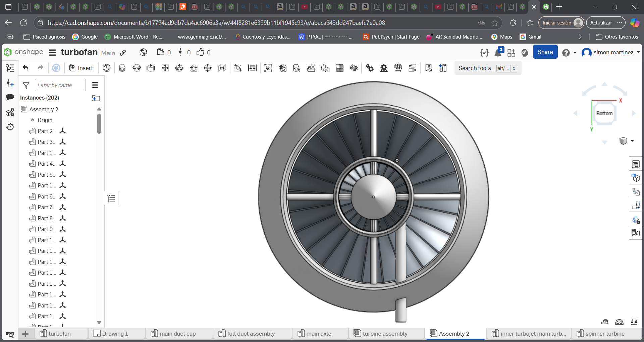Open the filter funnel in instances panel

(x=26, y=85)
